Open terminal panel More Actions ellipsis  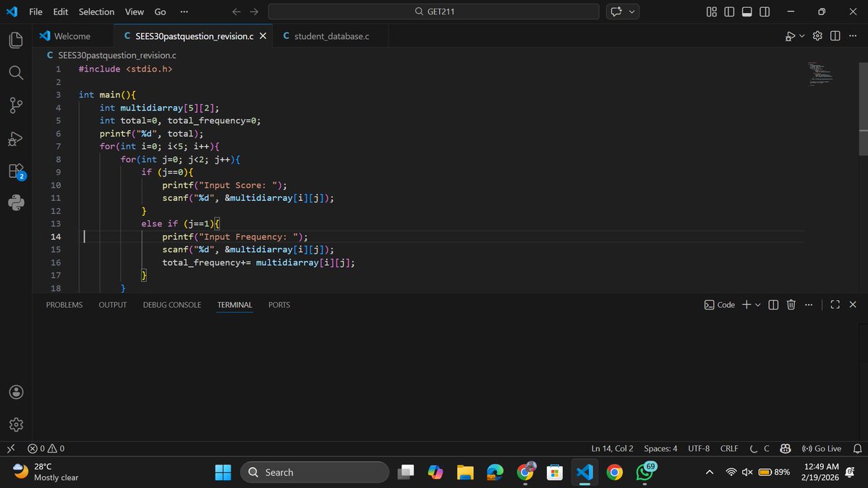(809, 305)
